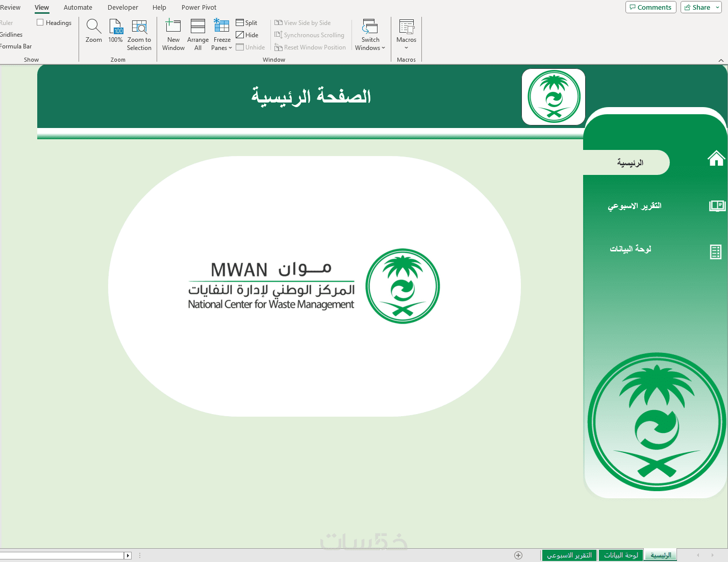This screenshot has width=728, height=562.
Task: Click the data sheet list icon
Action: 716,252
